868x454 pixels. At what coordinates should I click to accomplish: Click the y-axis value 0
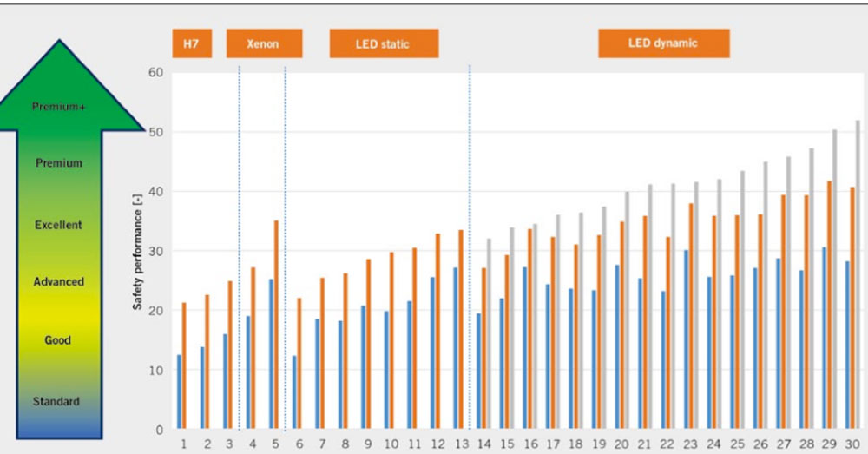point(160,430)
